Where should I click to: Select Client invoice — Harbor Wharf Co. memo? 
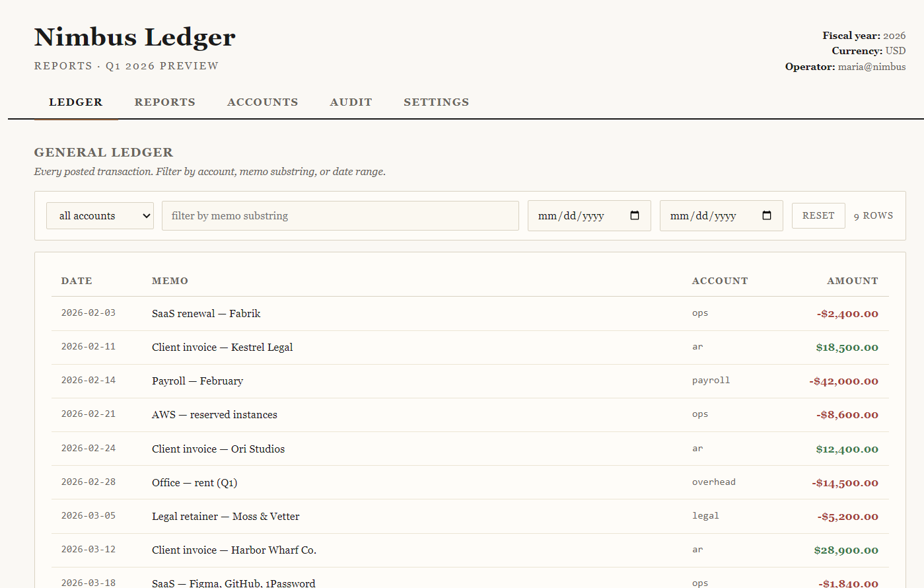(234, 550)
